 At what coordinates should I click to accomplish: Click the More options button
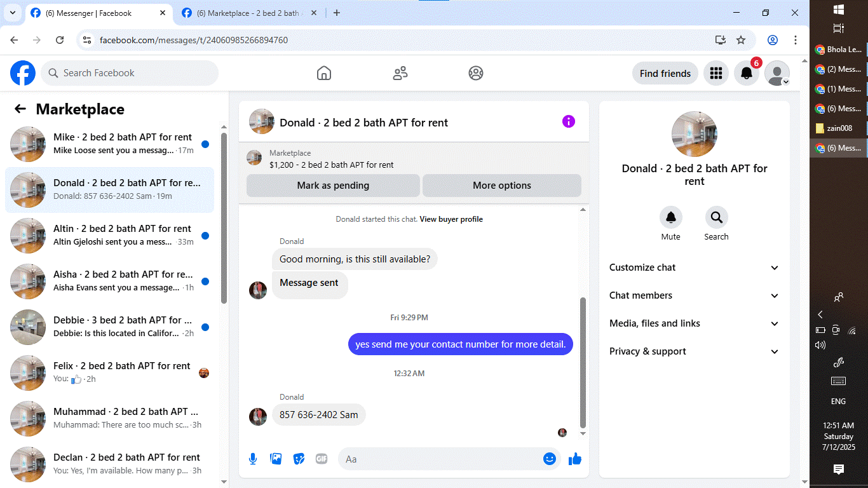pos(502,186)
